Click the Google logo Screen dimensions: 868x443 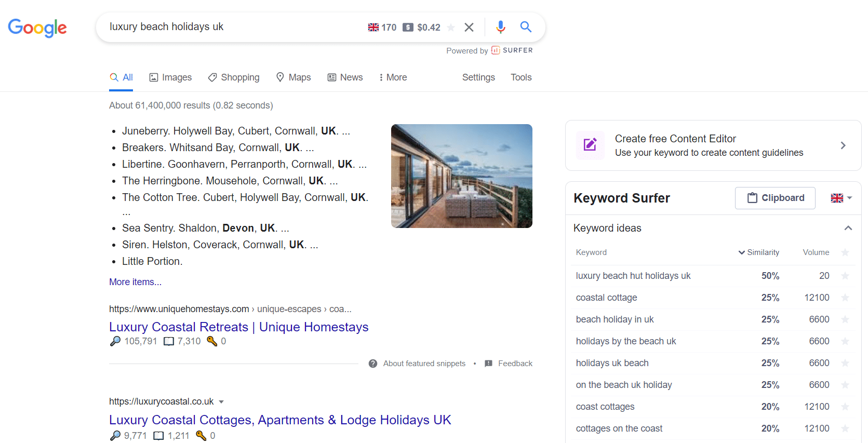tap(37, 28)
